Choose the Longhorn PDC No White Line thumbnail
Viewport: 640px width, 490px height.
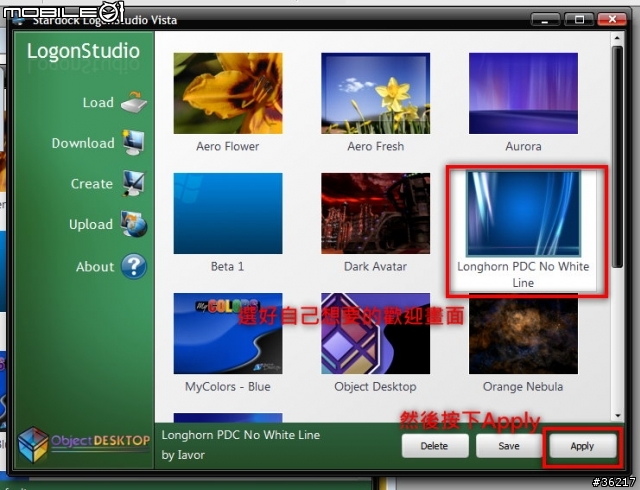click(523, 213)
